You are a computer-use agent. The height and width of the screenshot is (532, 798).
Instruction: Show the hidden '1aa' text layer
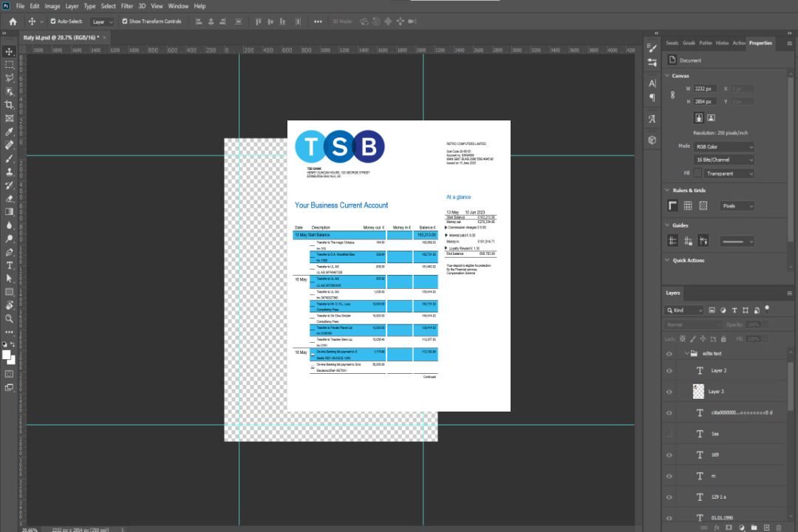[x=669, y=434]
